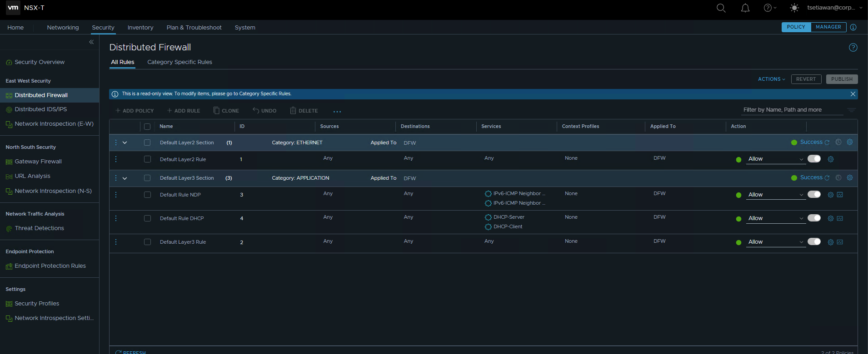The image size is (868, 354).
Task: Go to the Networking top menu
Action: pyautogui.click(x=63, y=28)
